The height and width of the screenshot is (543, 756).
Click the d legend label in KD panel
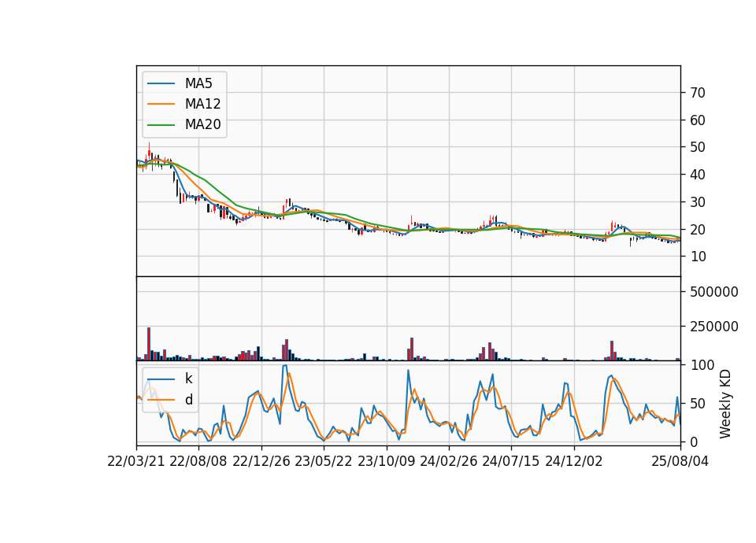188,400
